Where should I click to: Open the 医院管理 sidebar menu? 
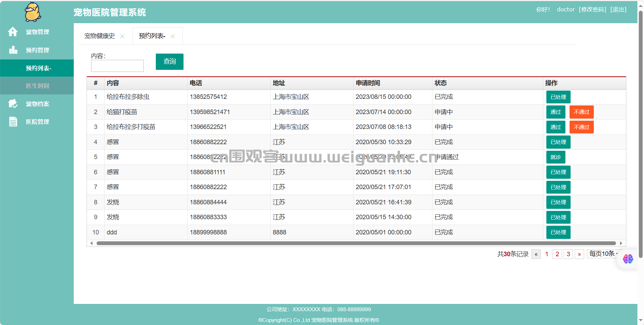[x=37, y=122]
